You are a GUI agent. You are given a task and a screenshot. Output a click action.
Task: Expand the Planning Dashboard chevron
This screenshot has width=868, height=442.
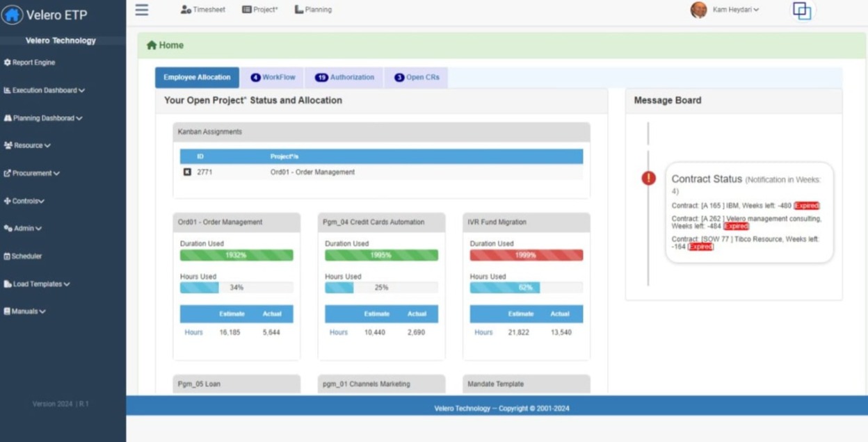coord(79,118)
